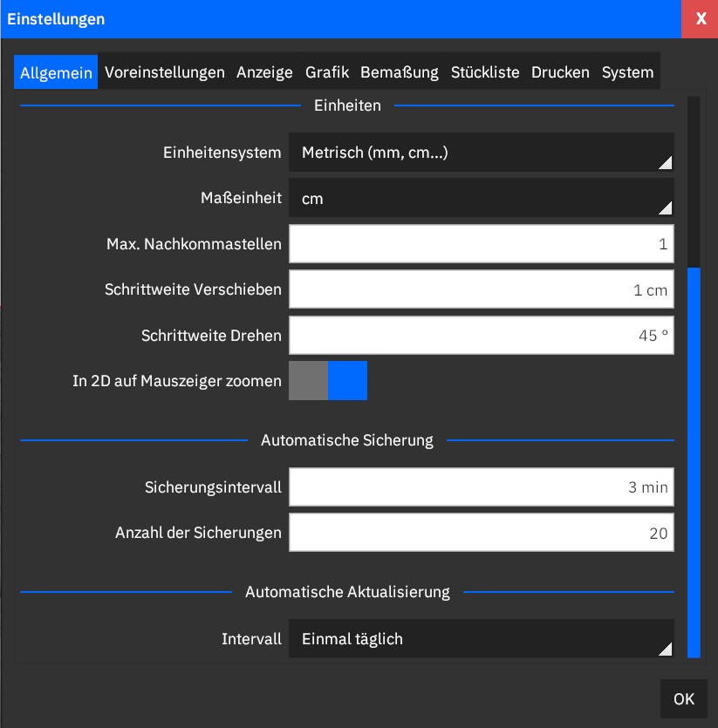Click the Intervall label

coord(251,638)
